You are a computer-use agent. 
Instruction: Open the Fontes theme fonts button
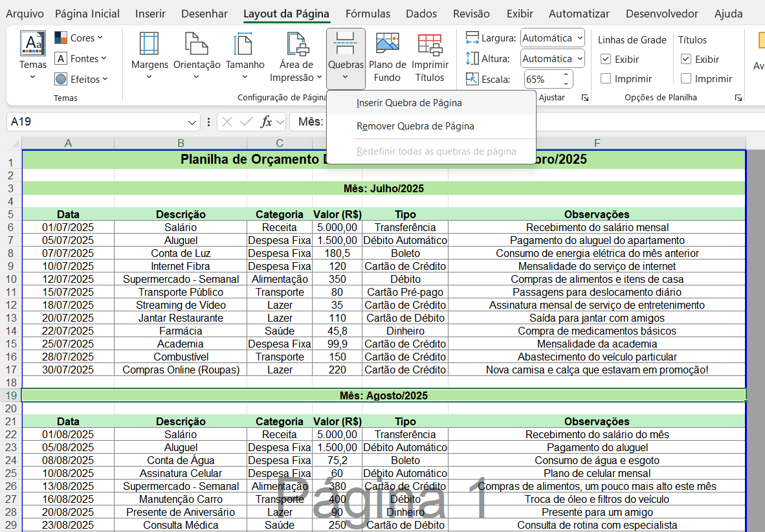[82, 59]
